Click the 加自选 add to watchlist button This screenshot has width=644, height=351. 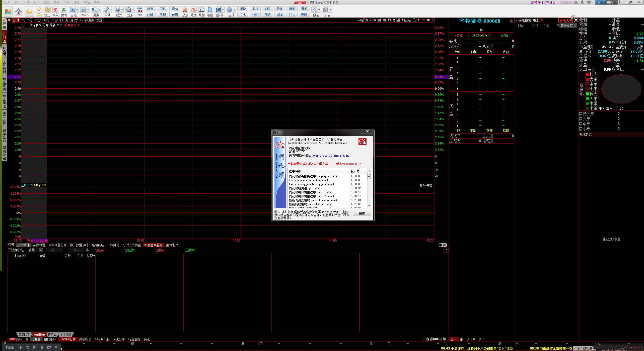pos(406,20)
